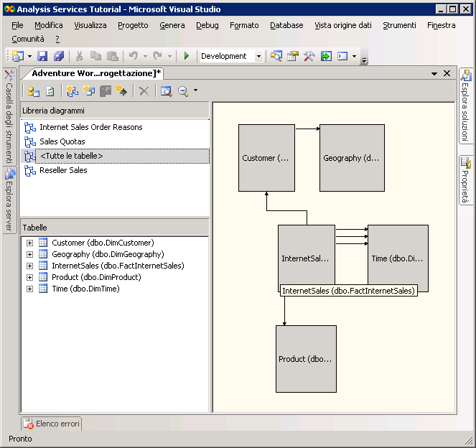
Task: Select the Reseller Sales diagram
Action: (63, 170)
